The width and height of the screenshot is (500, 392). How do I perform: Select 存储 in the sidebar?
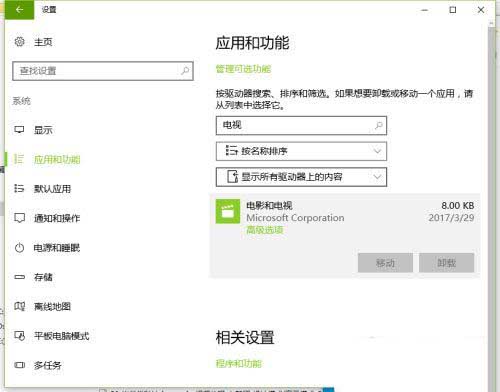point(43,277)
